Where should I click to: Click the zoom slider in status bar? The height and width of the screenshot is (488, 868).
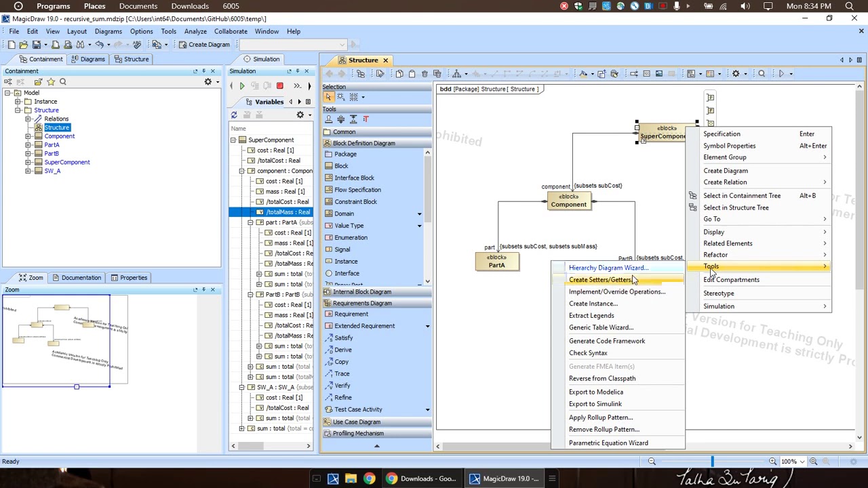[712, 462]
